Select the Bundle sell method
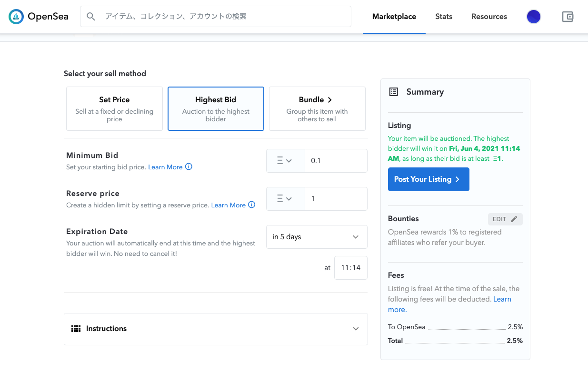588x371 pixels. (x=317, y=108)
